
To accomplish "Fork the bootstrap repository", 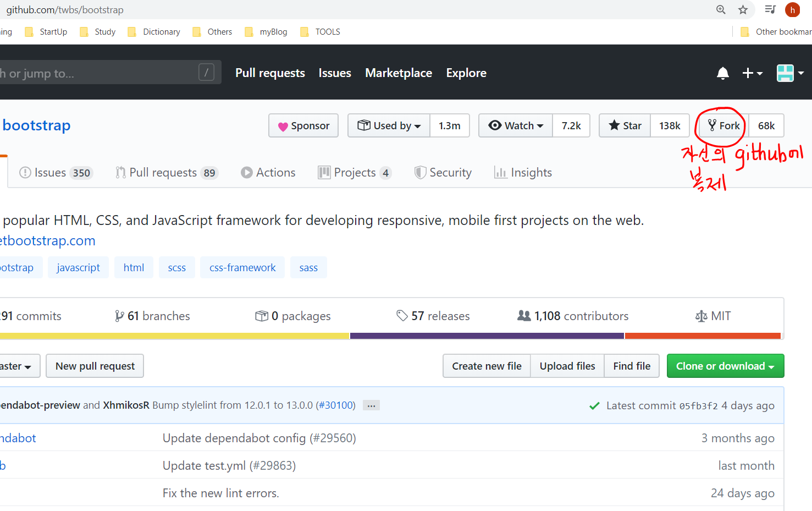I will point(724,125).
